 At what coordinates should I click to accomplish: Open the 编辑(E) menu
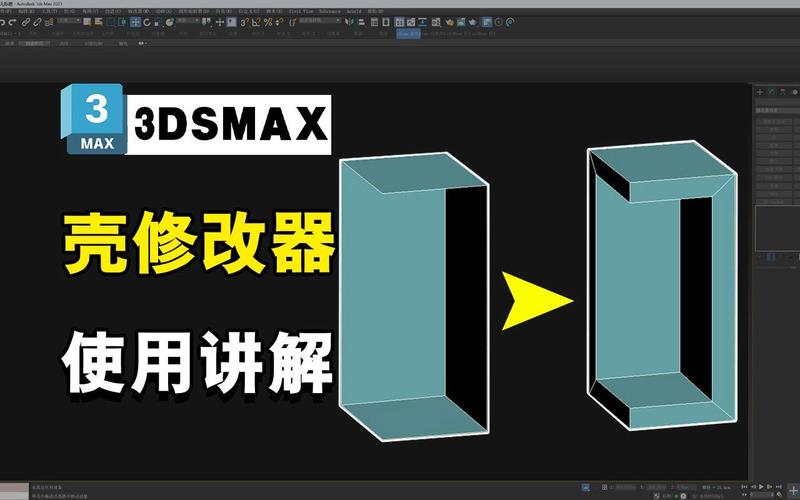point(26,11)
